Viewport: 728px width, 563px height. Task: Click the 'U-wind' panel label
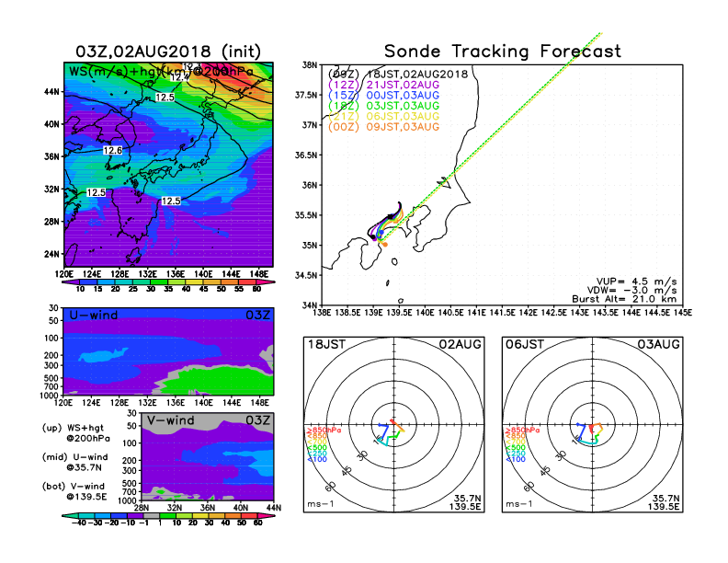coord(94,316)
